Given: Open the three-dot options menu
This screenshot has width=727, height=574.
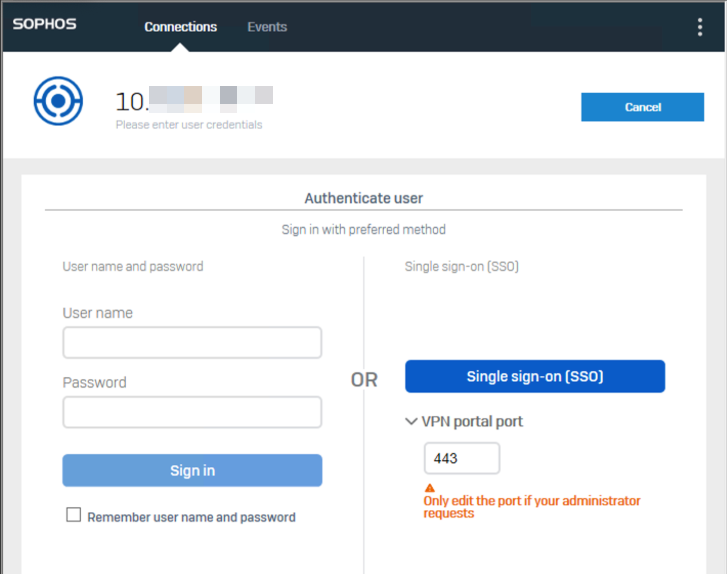Looking at the screenshot, I should [700, 27].
